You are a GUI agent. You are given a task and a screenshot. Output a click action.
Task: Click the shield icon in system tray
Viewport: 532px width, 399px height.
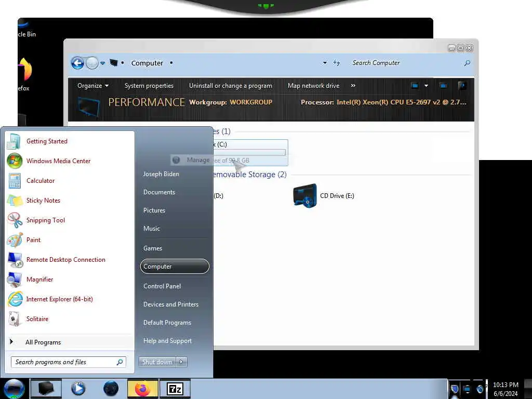pyautogui.click(x=454, y=389)
